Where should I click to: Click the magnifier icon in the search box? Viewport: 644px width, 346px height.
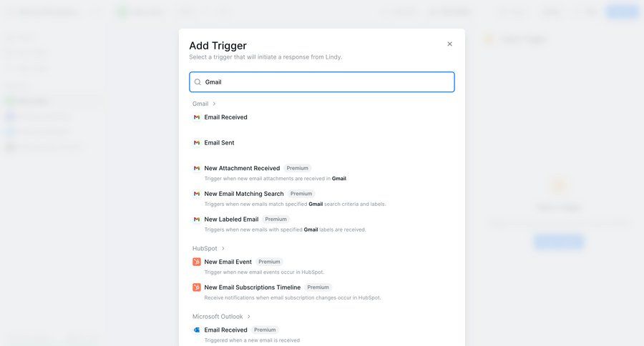click(x=197, y=82)
